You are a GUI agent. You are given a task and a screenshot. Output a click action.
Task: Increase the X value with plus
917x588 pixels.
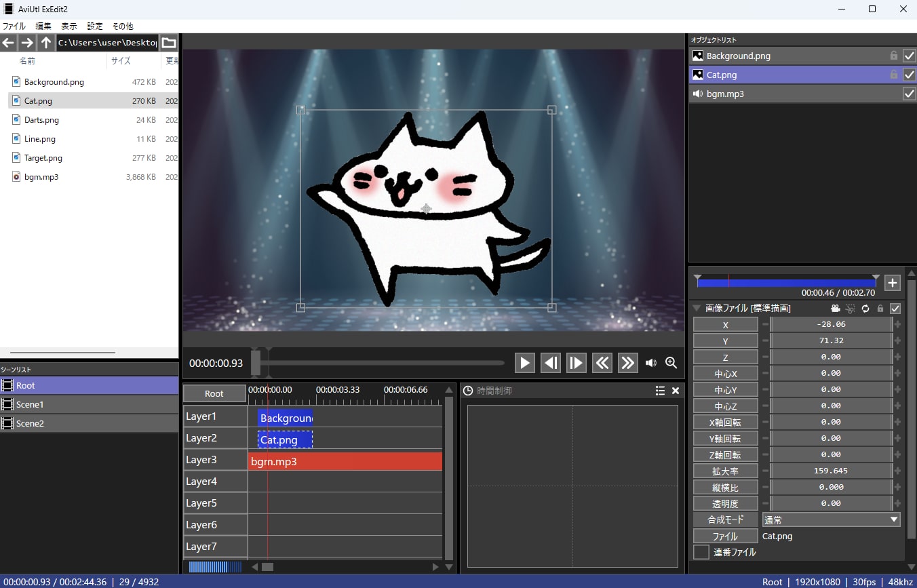[898, 324]
